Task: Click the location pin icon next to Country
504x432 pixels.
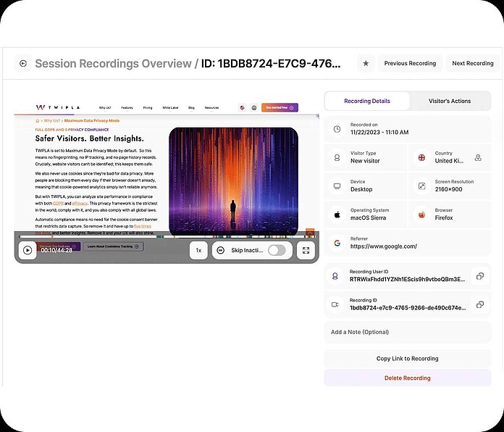Action: pos(478,157)
